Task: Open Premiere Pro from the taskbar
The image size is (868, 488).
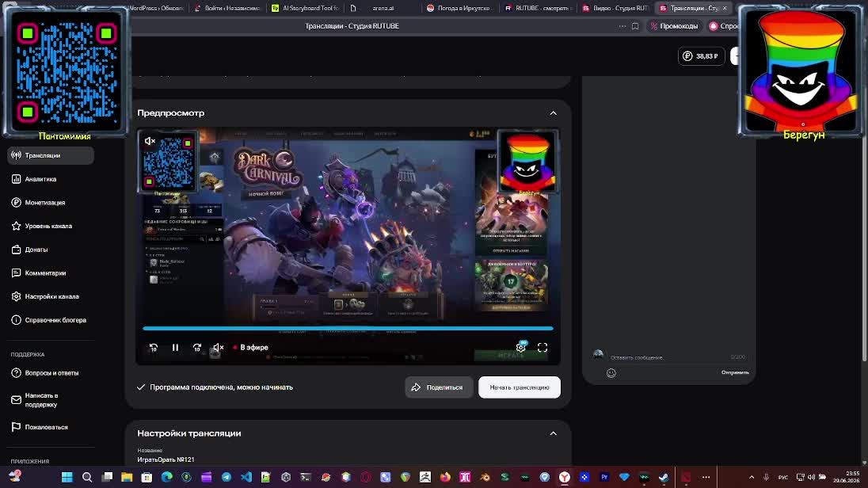Action: tap(604, 477)
